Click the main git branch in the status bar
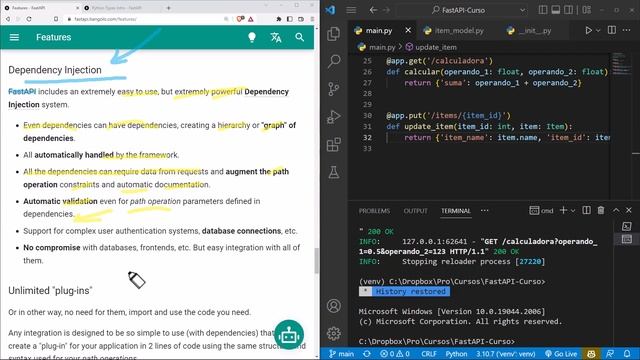Image resolution: width=640 pixels, height=360 pixels. tap(342, 354)
